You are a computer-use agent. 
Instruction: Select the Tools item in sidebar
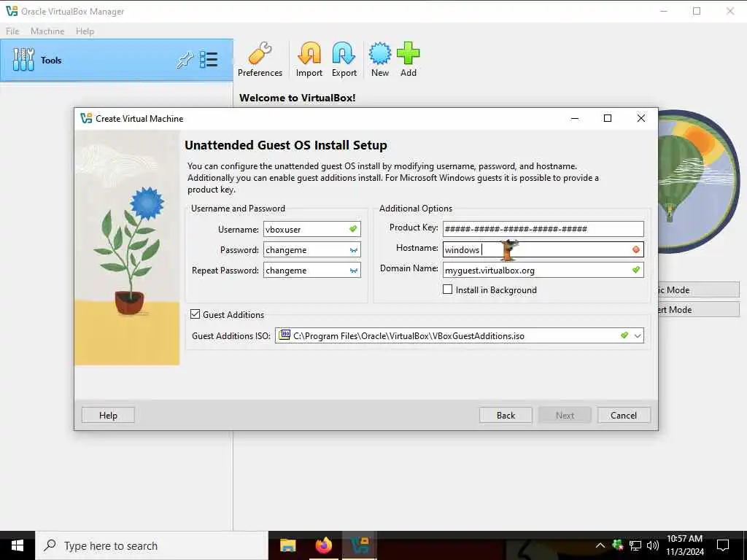(116, 61)
